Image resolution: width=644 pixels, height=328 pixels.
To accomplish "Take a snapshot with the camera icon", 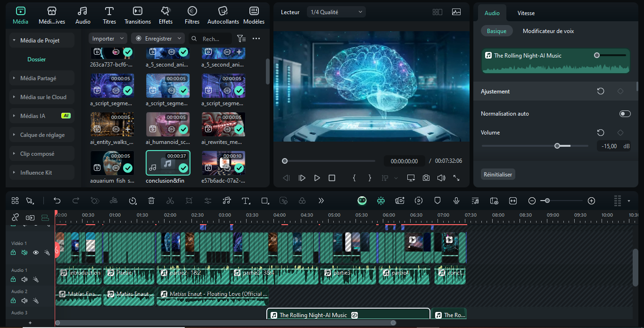I will tap(426, 178).
